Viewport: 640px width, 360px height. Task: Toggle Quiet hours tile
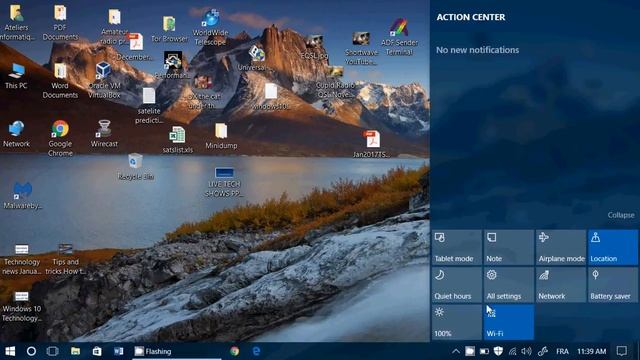[x=457, y=285]
